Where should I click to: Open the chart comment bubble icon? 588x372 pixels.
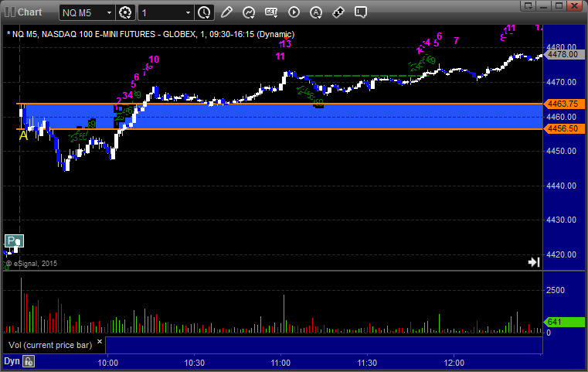click(x=360, y=12)
